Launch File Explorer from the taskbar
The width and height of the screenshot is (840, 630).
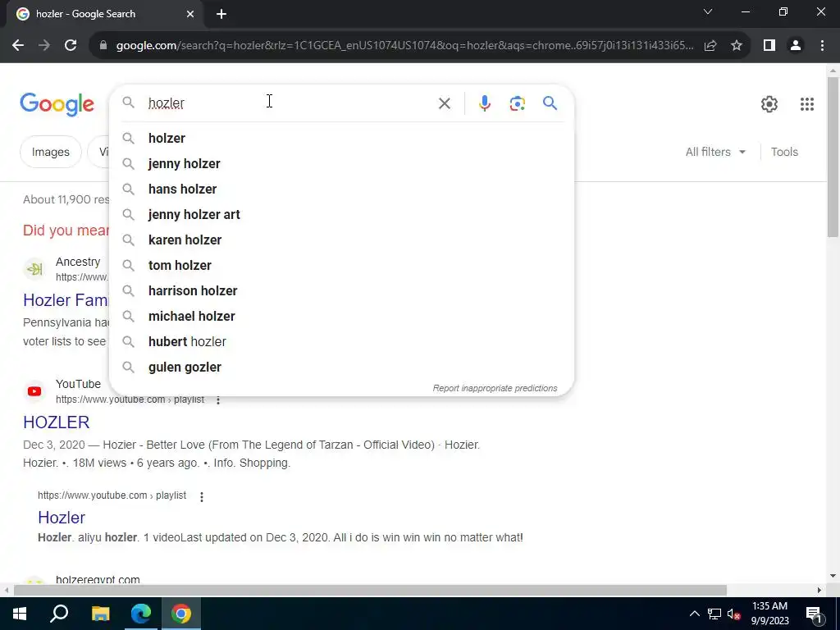(100, 614)
